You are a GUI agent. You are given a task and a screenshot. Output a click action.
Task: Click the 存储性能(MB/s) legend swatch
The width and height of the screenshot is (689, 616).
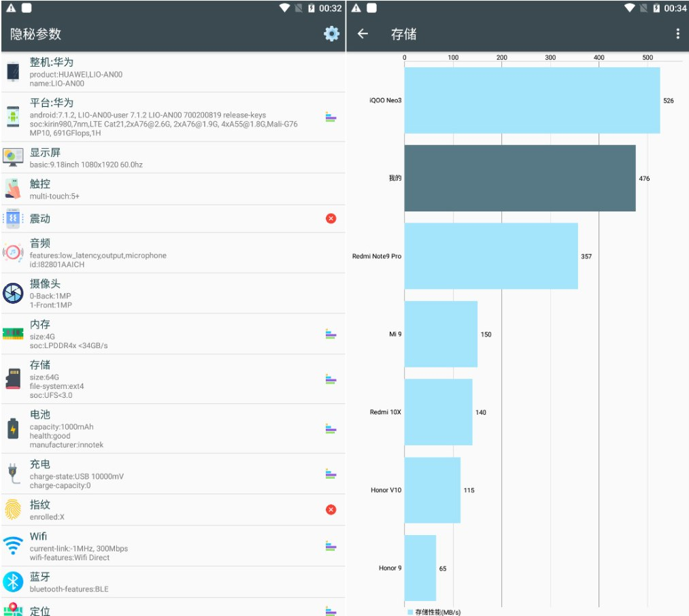tap(410, 612)
